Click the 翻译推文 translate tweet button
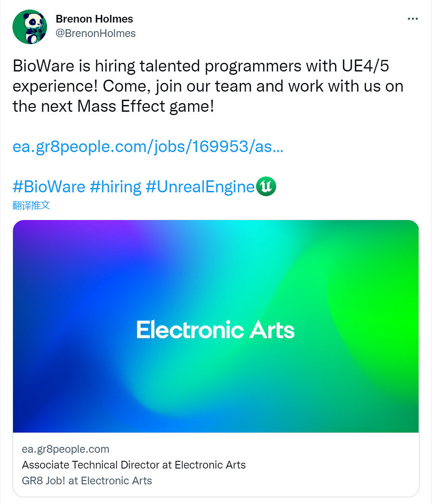The height and width of the screenshot is (504, 434). 31,206
